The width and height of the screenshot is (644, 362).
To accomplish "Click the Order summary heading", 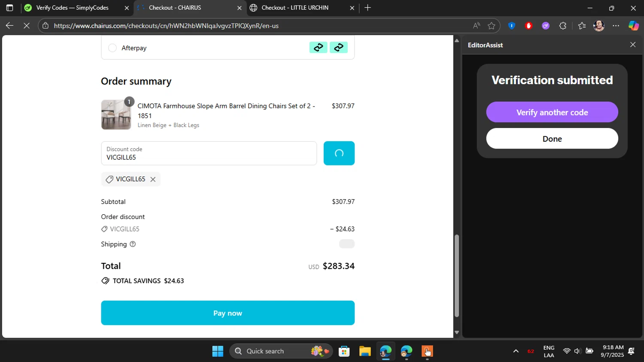I will 136,82.
